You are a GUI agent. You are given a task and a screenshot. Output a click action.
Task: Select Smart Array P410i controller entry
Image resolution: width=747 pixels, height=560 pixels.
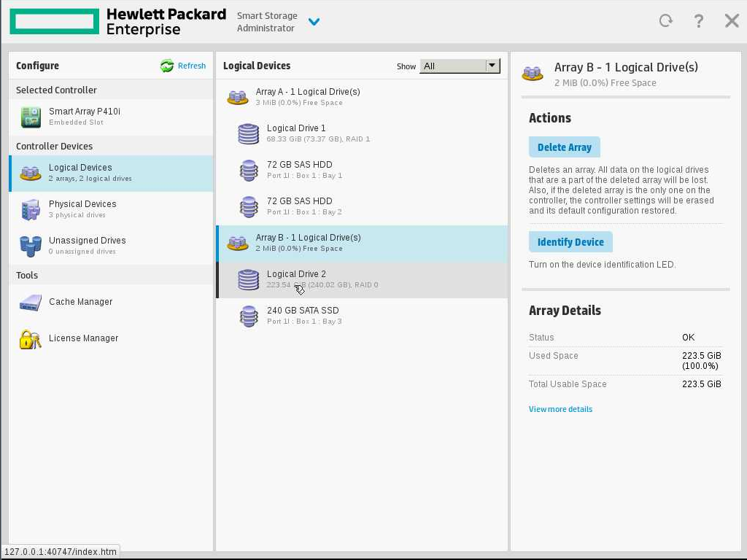[111, 117]
